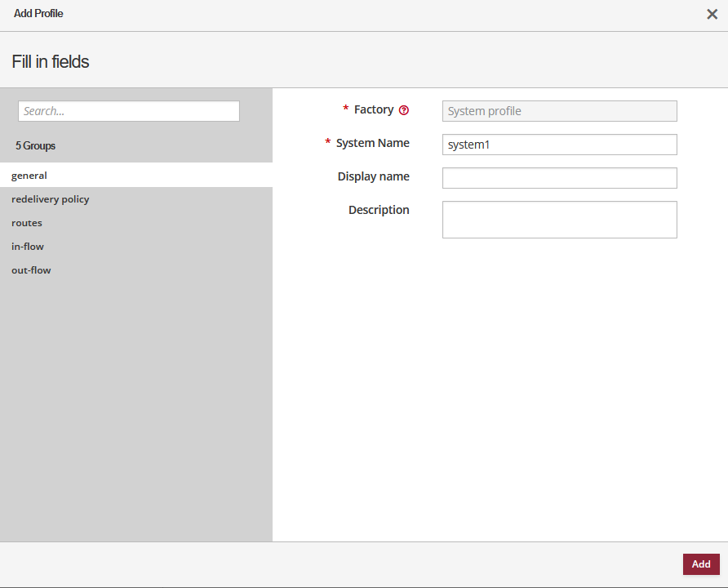Click the Factory help question mark icon

(404, 110)
